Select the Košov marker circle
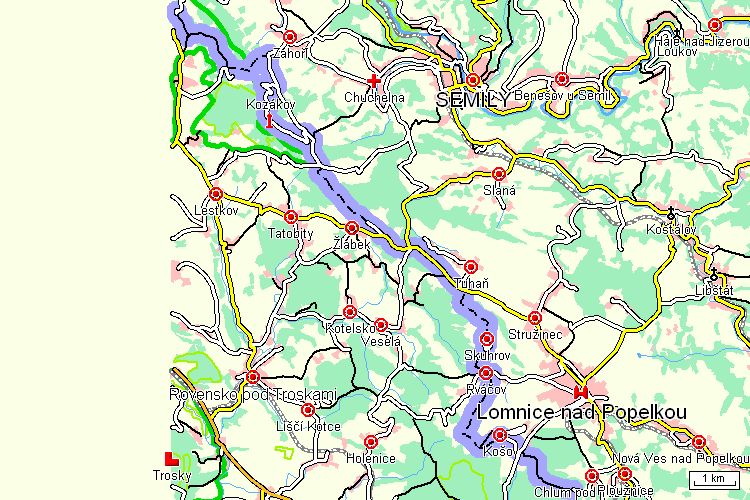This screenshot has width=750, height=500. click(x=500, y=435)
